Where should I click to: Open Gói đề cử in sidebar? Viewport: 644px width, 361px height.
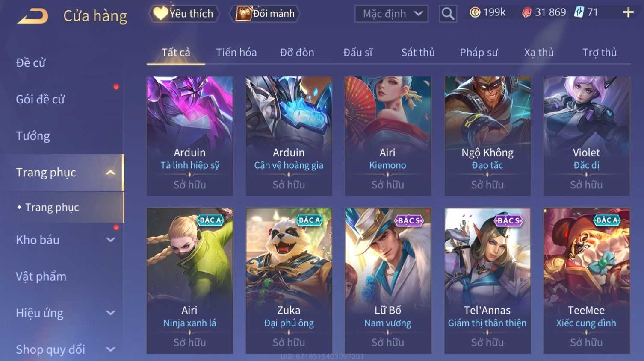tap(40, 99)
